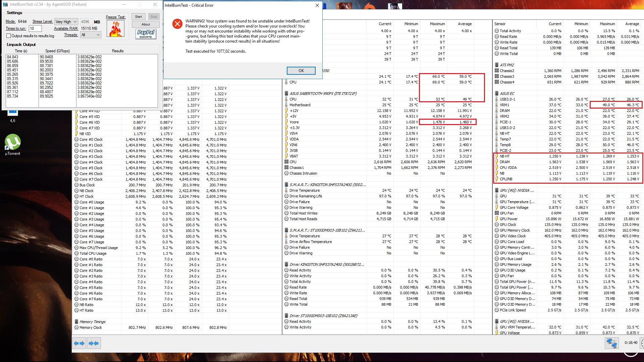Close the Critical Error dialog with X

click(x=317, y=5)
